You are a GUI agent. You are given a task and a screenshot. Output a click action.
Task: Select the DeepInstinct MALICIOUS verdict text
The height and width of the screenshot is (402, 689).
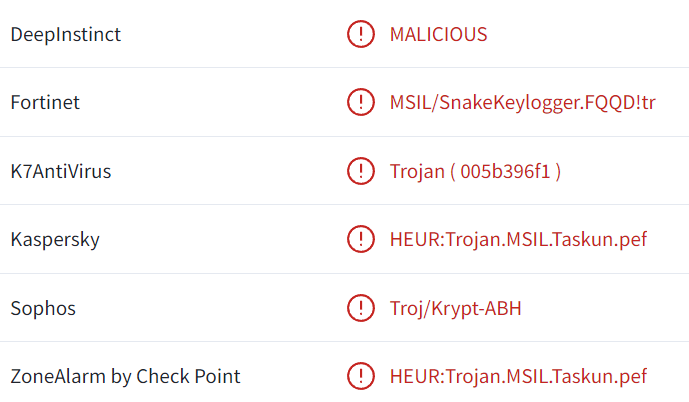pyautogui.click(x=438, y=34)
